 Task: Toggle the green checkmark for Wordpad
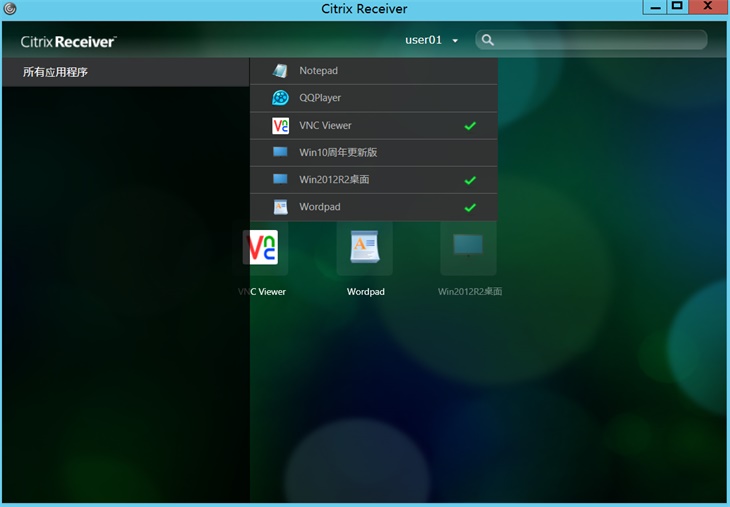[470, 207]
